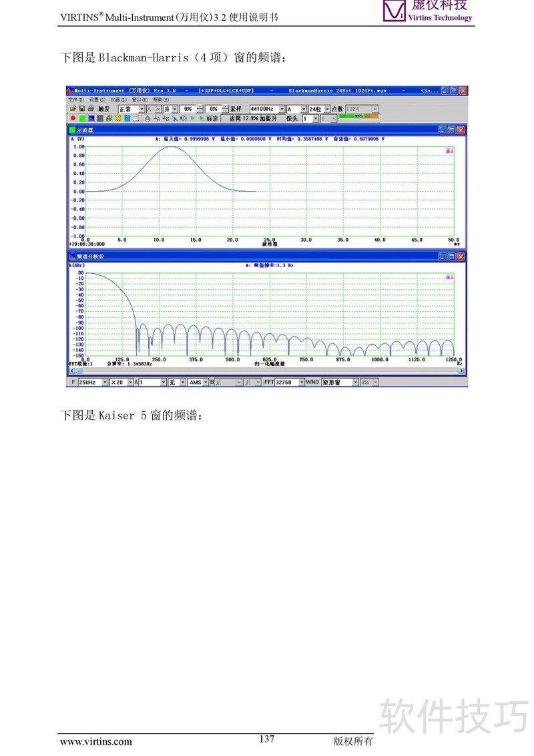Click the first green play arrow
Viewport: 534px width, 756px height.
[192, 118]
